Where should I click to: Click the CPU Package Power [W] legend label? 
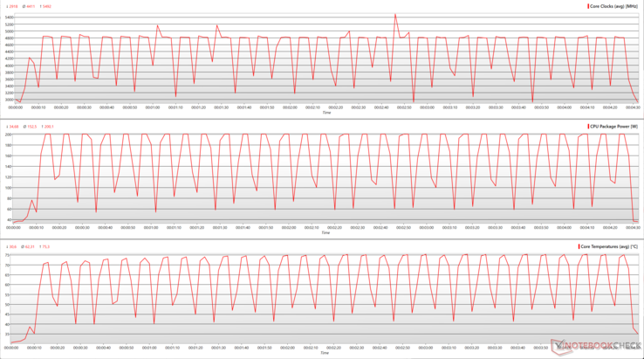pyautogui.click(x=613, y=127)
